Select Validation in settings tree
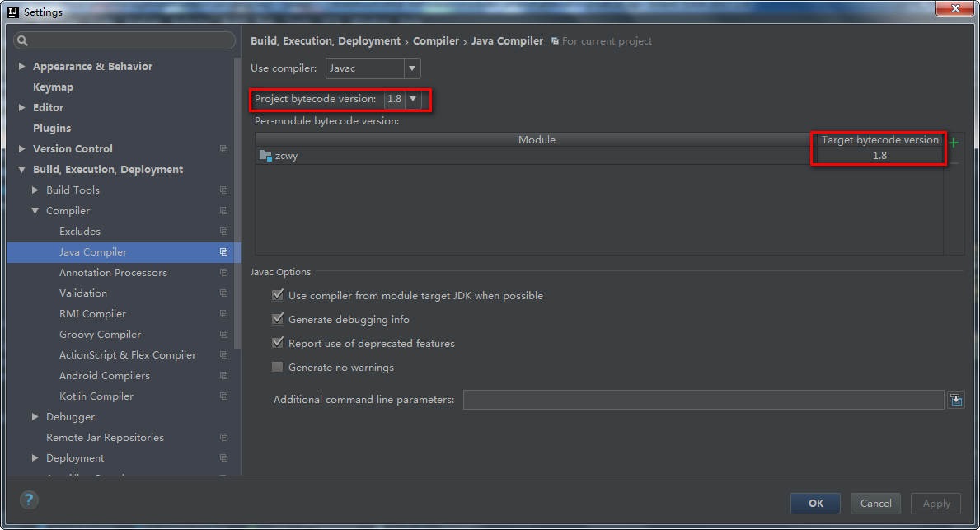This screenshot has height=530, width=980. tap(83, 293)
